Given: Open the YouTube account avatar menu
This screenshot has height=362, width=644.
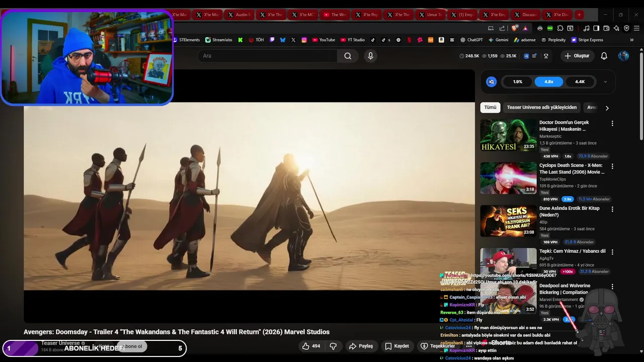Looking at the screenshot, I should (623, 56).
